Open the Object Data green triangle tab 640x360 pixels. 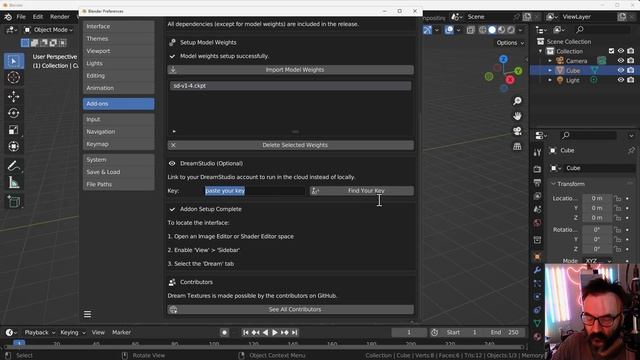[x=537, y=323]
